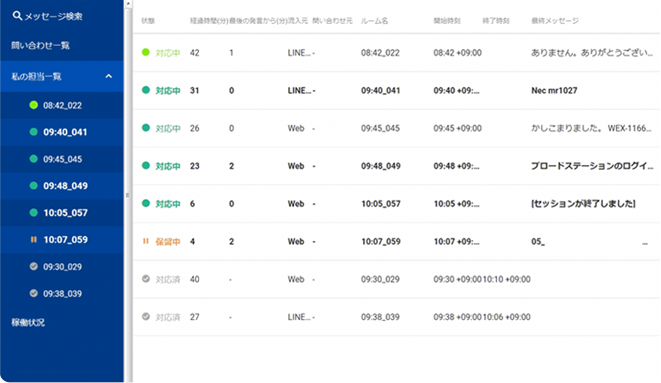Open room name 08:42_022 in table
This screenshot has width=661, height=383.
tap(380, 53)
